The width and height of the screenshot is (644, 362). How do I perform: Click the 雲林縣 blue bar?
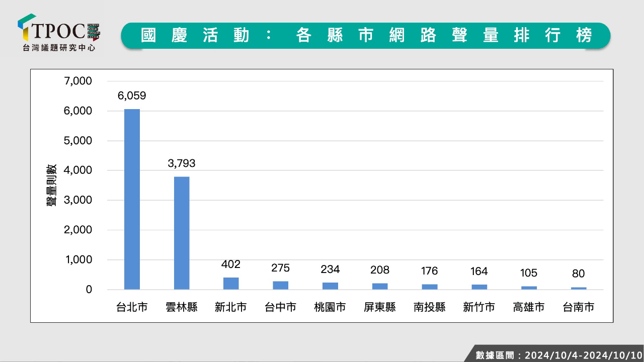tap(182, 233)
